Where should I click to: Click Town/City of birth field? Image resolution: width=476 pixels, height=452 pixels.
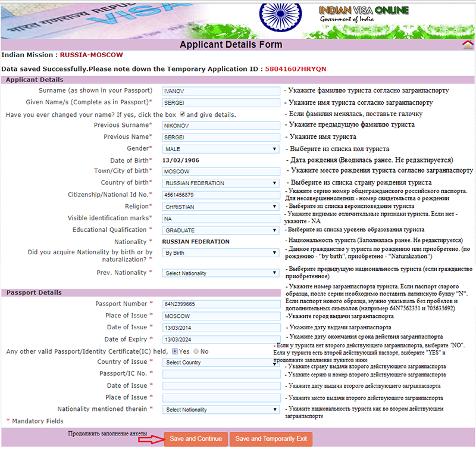(x=221, y=172)
